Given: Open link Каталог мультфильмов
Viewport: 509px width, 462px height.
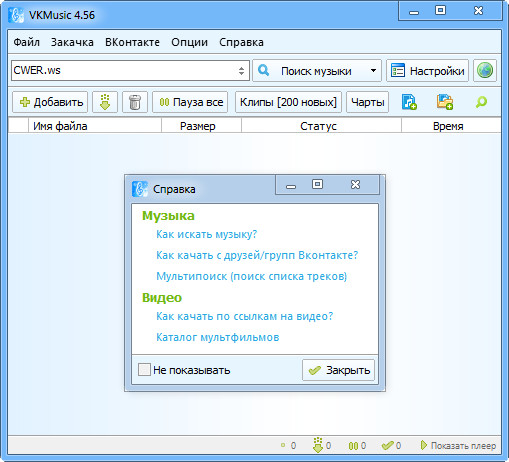Looking at the screenshot, I should pyautogui.click(x=218, y=337).
